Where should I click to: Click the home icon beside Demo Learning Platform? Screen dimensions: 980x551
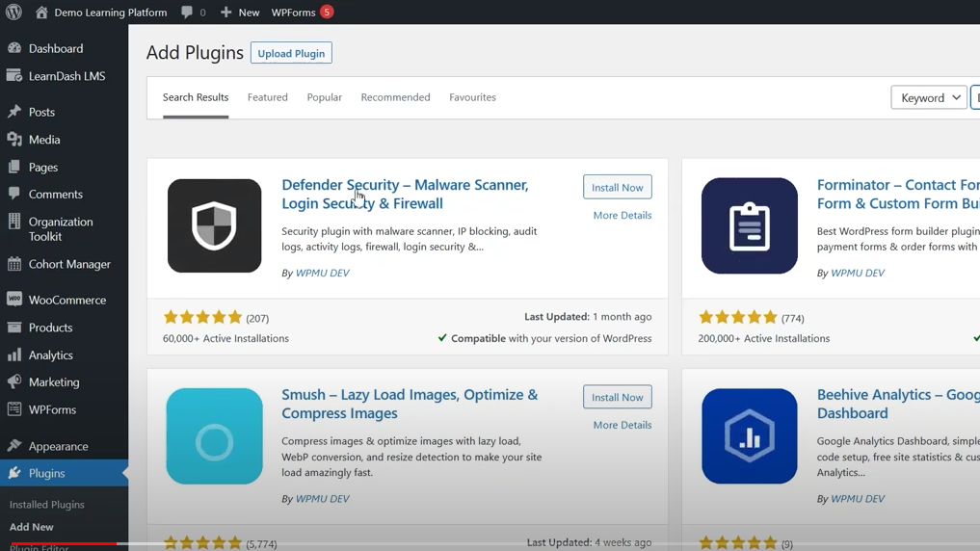pos(41,12)
